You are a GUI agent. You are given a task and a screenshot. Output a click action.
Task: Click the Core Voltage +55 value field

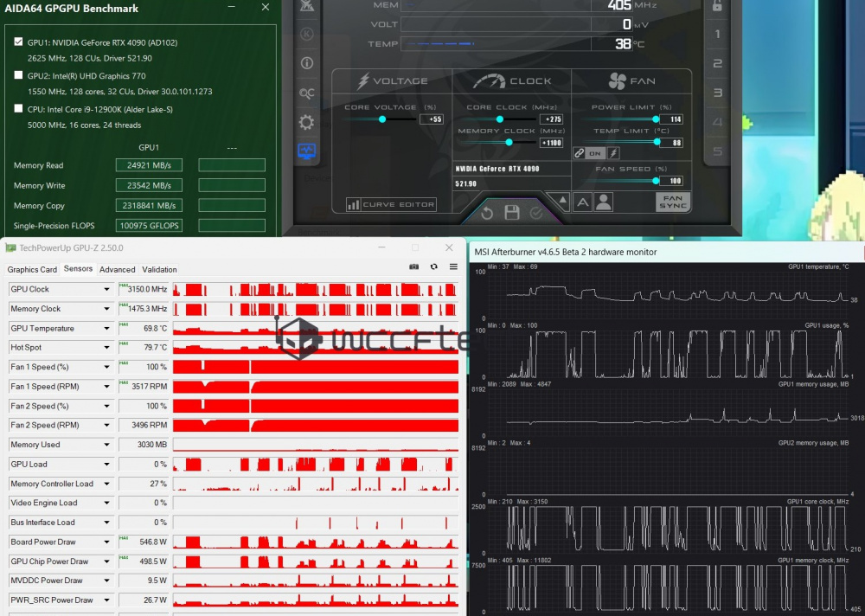pos(432,119)
